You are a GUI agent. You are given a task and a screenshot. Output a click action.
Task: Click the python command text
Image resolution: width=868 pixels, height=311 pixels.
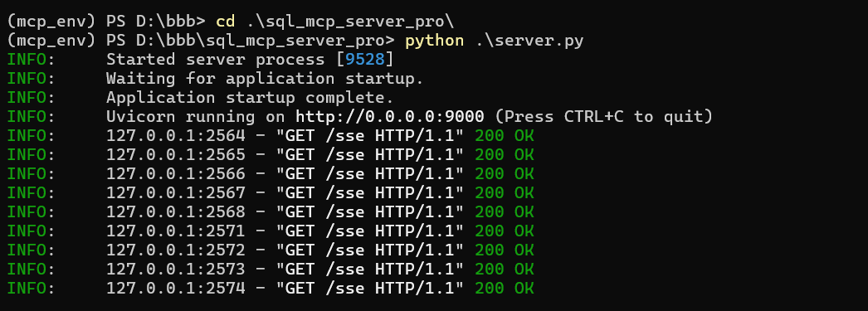coord(435,41)
